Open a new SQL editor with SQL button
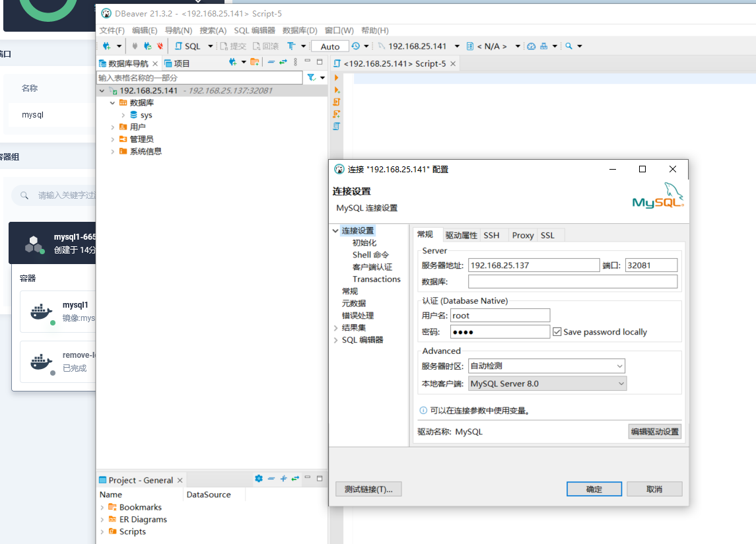Viewport: 756px width, 544px height. (188, 46)
